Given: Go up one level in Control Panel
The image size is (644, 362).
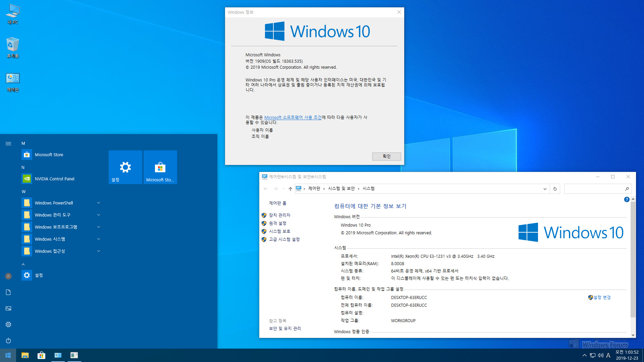Looking at the screenshot, I should coord(290,189).
